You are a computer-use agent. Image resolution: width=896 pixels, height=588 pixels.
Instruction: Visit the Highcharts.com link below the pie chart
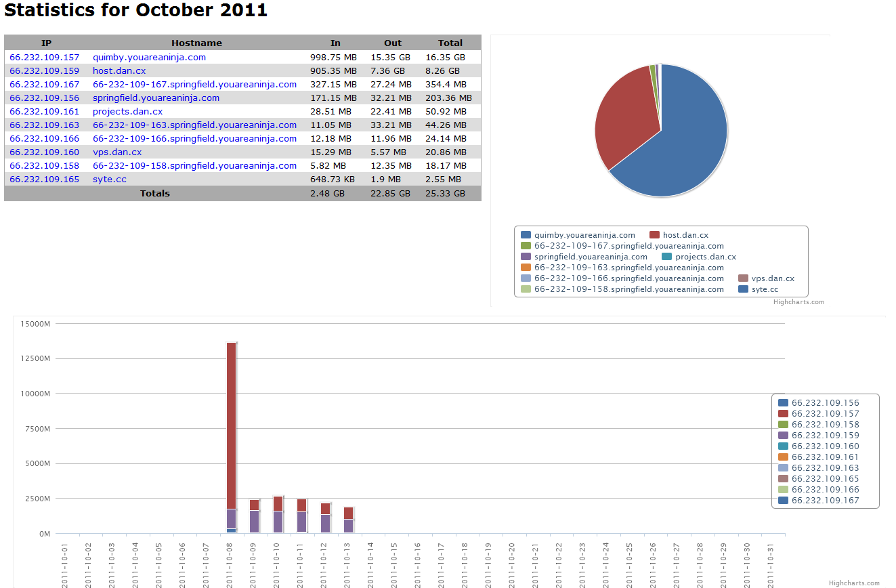[800, 302]
